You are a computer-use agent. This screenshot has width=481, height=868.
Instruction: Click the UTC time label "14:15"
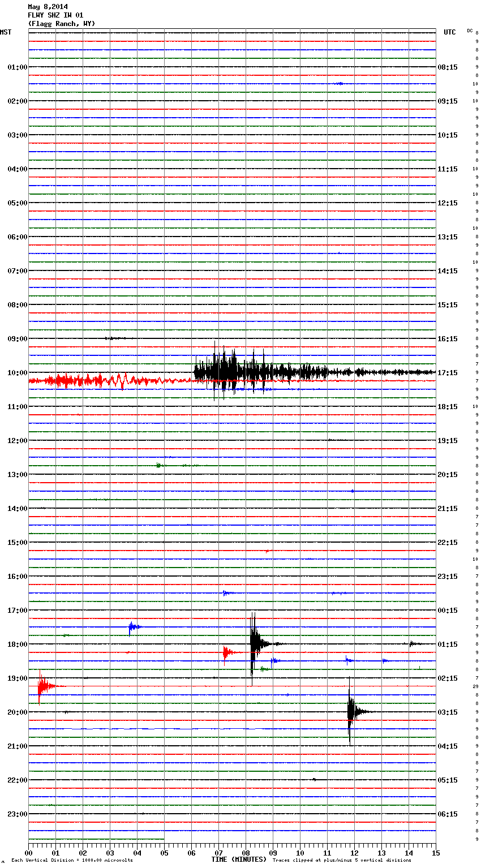(x=448, y=270)
